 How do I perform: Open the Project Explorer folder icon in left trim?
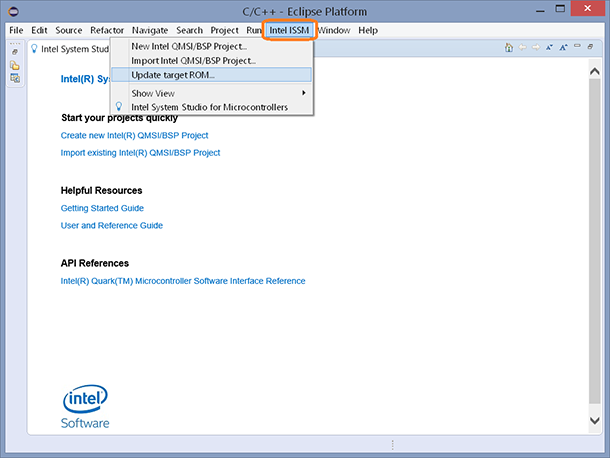(x=15, y=65)
